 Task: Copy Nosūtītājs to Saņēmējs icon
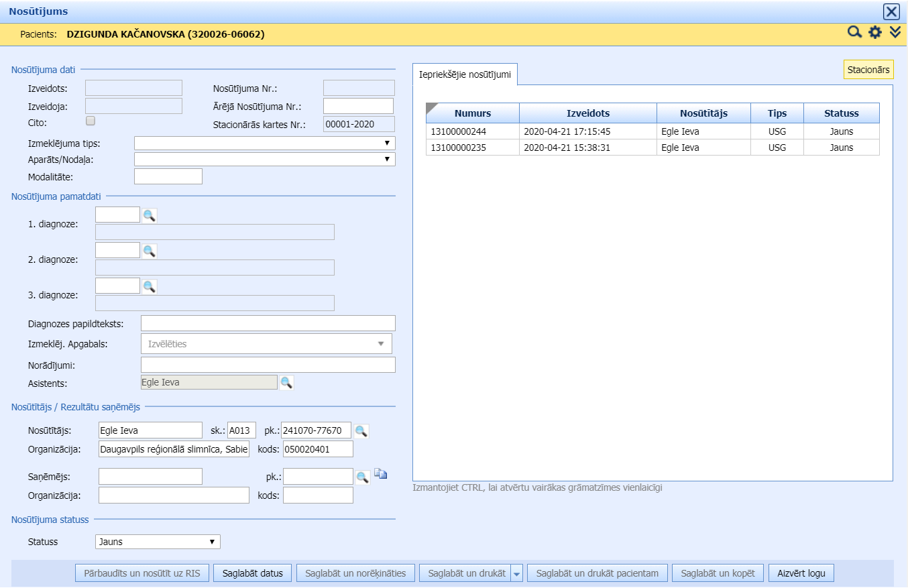tap(381, 475)
